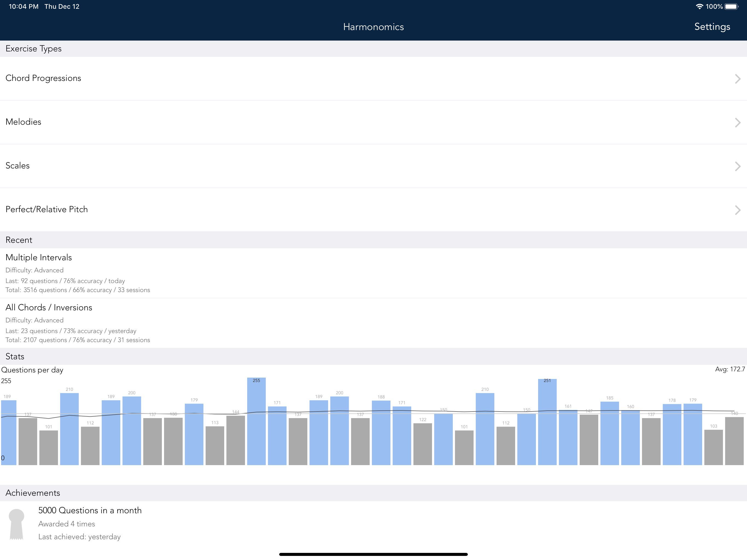Image resolution: width=747 pixels, height=560 pixels.
Task: Open Settings in the navigation bar
Action: 712,27
